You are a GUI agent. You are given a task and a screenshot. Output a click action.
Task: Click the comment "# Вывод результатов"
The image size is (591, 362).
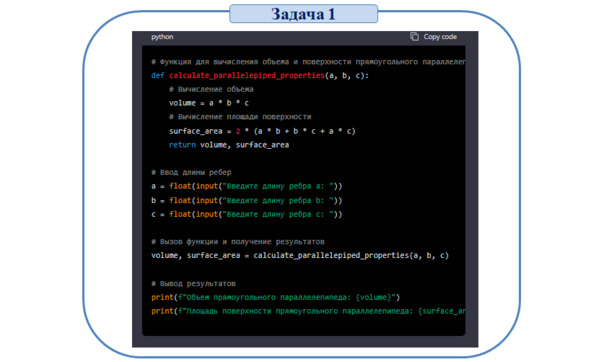click(x=193, y=284)
